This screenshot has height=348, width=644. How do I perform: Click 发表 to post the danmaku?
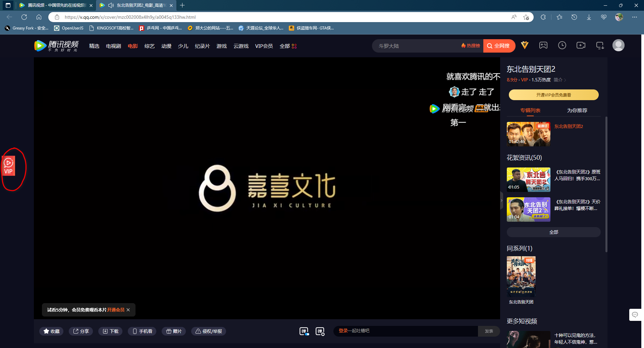point(489,331)
